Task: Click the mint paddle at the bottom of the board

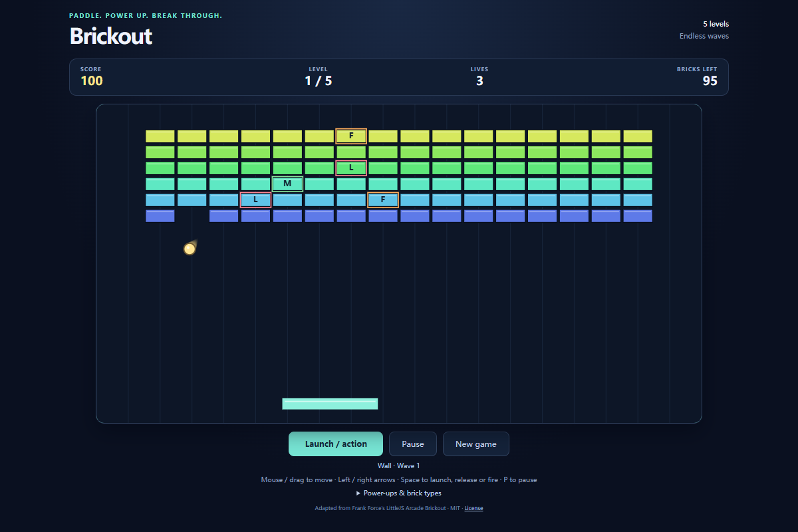Action: (330, 404)
